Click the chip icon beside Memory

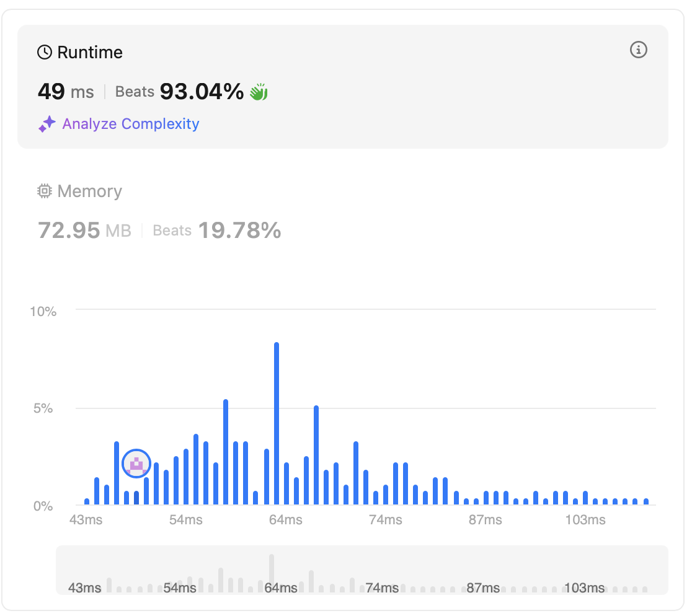pos(45,191)
